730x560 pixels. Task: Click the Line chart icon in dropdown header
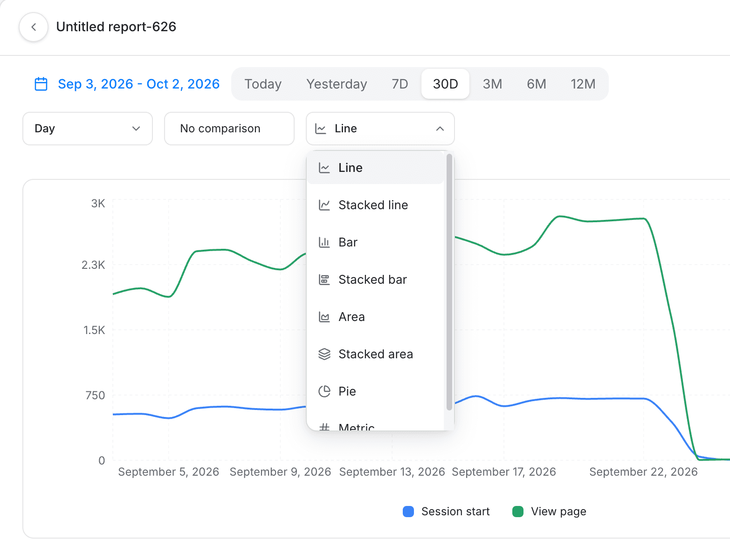point(321,129)
